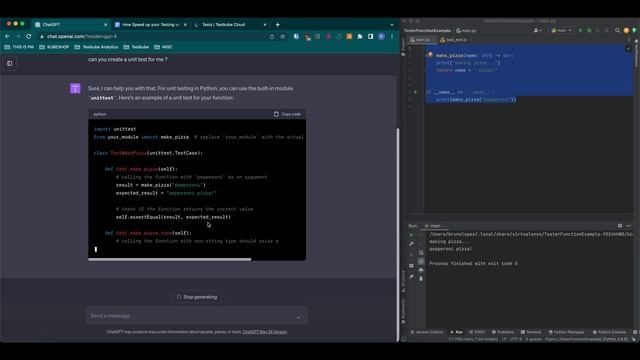640x360 pixels.
Task: Click the Python interpreter status bar entry
Action: click(x=586, y=339)
